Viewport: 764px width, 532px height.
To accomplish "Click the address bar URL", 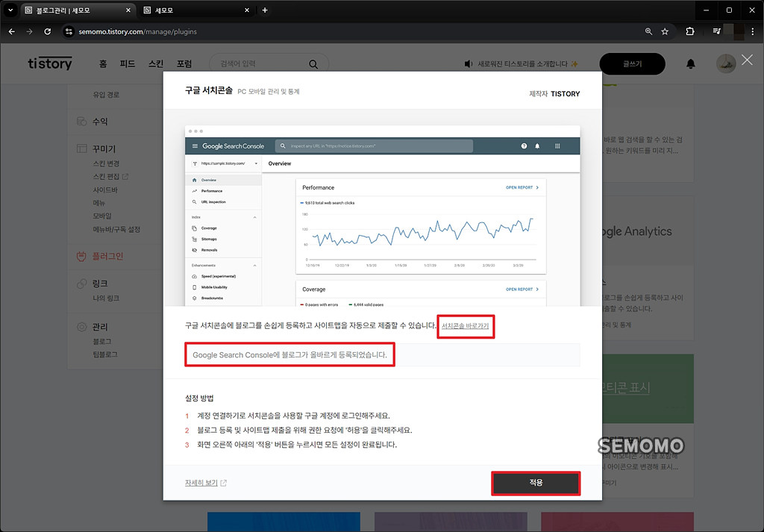I will pyautogui.click(x=138, y=31).
